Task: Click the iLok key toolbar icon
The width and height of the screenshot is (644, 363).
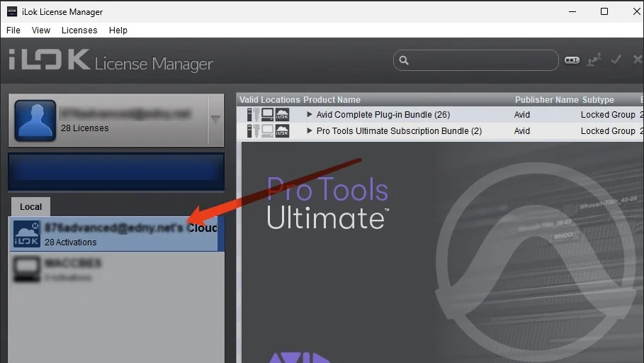Action: [572, 60]
